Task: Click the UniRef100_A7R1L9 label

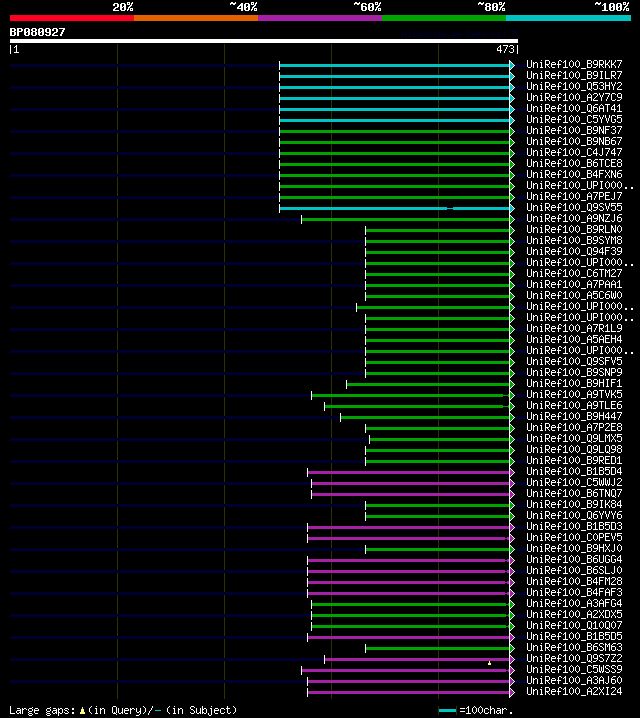Action: [x=574, y=328]
